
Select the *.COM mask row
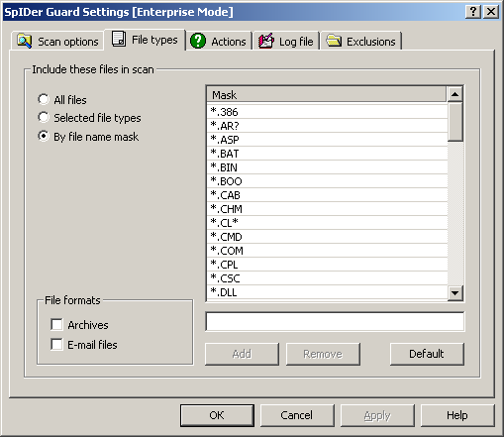[327, 251]
